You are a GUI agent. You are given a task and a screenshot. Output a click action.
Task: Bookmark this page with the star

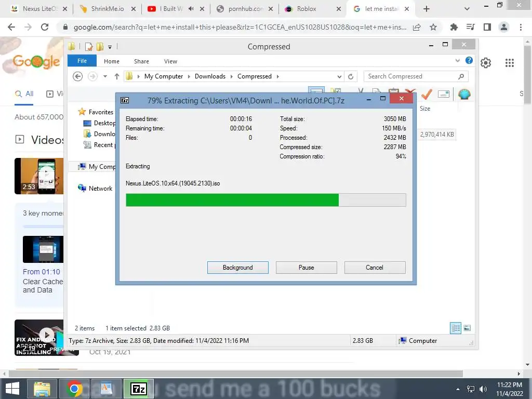point(433,28)
